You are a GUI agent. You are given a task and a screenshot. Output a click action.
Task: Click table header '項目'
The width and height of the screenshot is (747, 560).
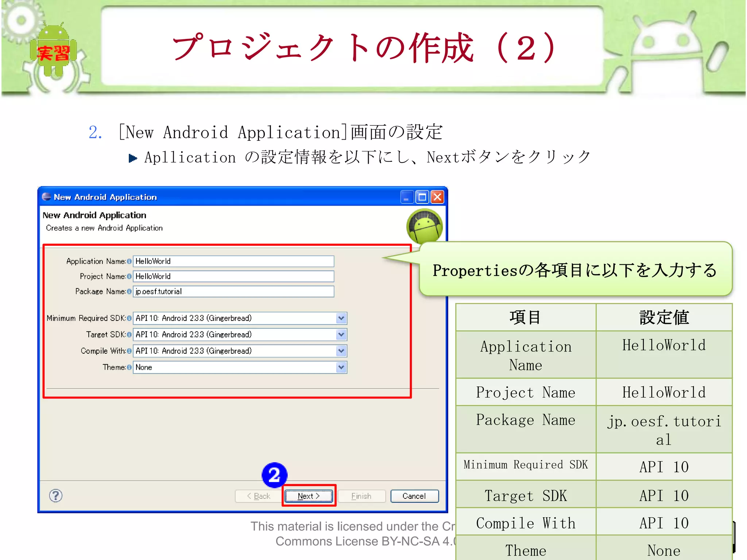526,317
